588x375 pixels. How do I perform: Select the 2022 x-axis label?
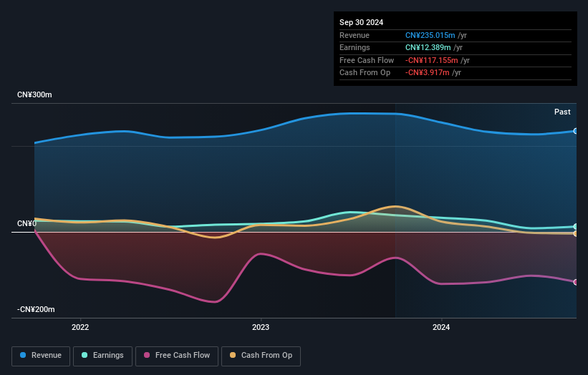[80, 327]
